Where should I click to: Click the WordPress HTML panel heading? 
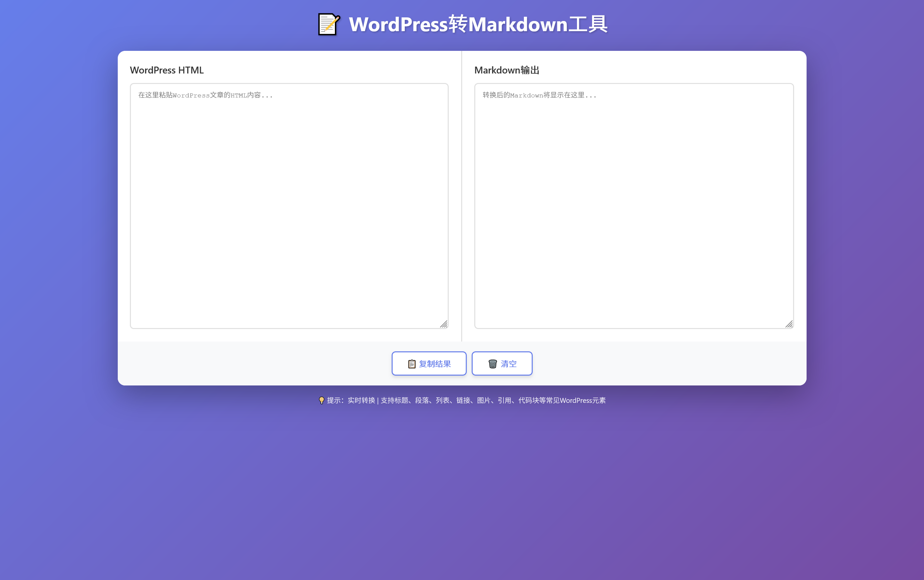click(x=167, y=70)
